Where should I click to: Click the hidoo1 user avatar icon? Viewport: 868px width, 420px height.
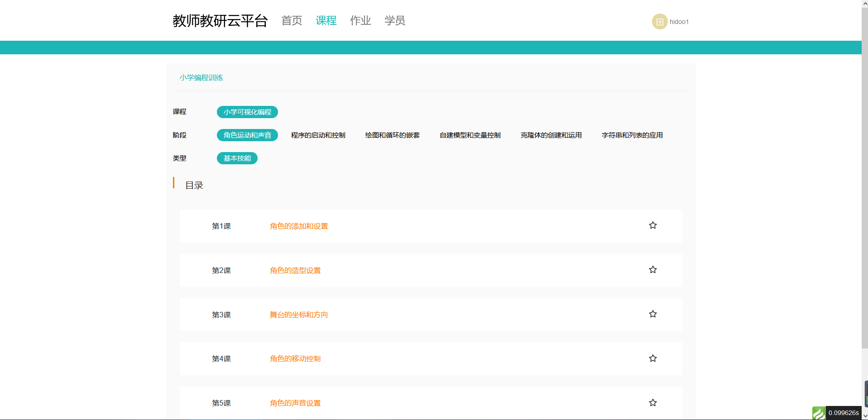(x=659, y=22)
